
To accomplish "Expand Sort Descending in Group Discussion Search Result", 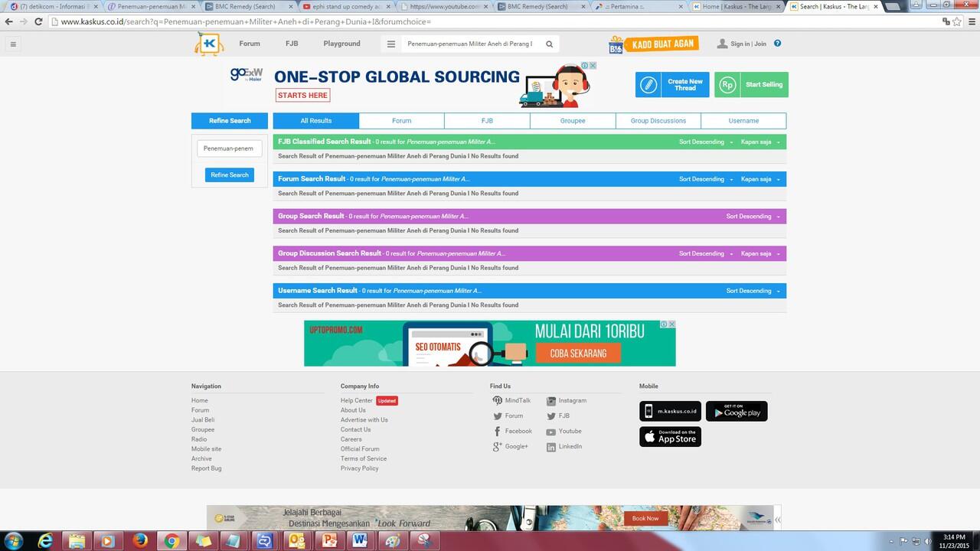I will 706,253.
